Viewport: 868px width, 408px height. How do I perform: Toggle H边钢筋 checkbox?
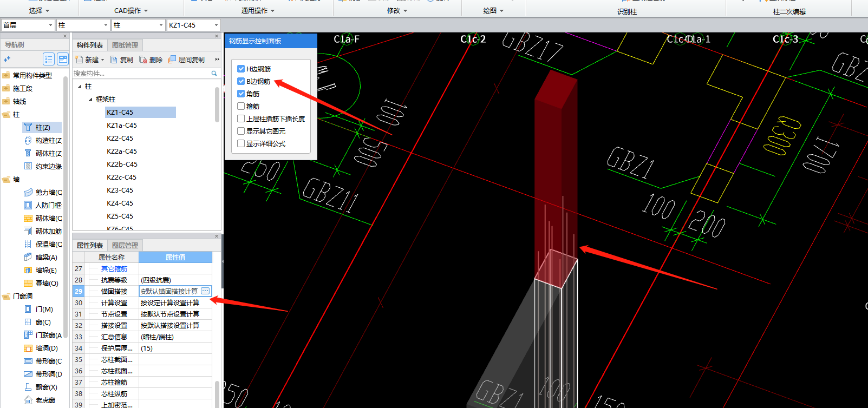click(x=241, y=69)
